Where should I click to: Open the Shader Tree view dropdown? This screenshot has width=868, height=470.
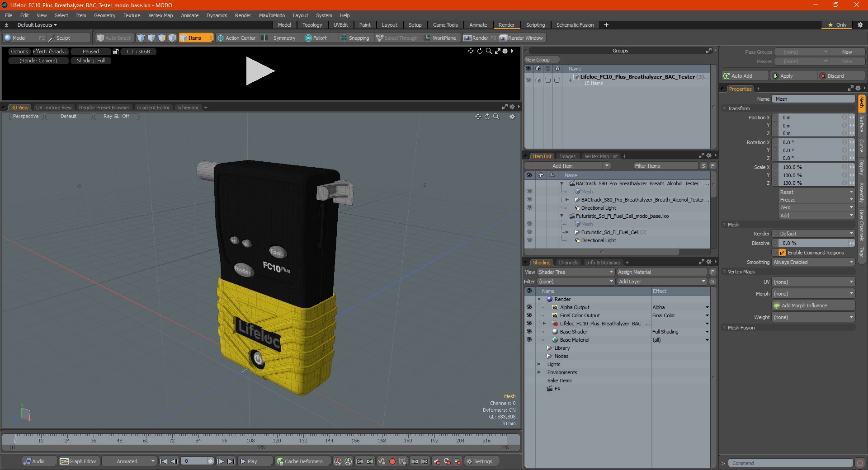click(576, 272)
